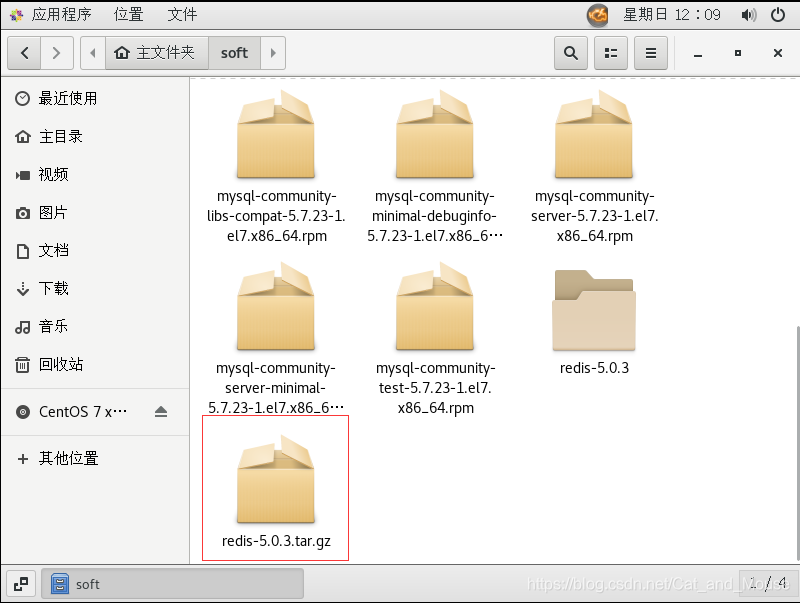Viewport: 800px width, 603px height.
Task: Open 视频 folder in sidebar
Action: [95, 174]
